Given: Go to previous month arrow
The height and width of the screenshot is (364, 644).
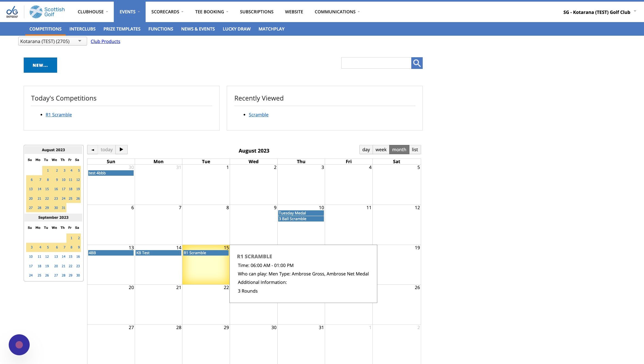Looking at the screenshot, I should pos(93,150).
